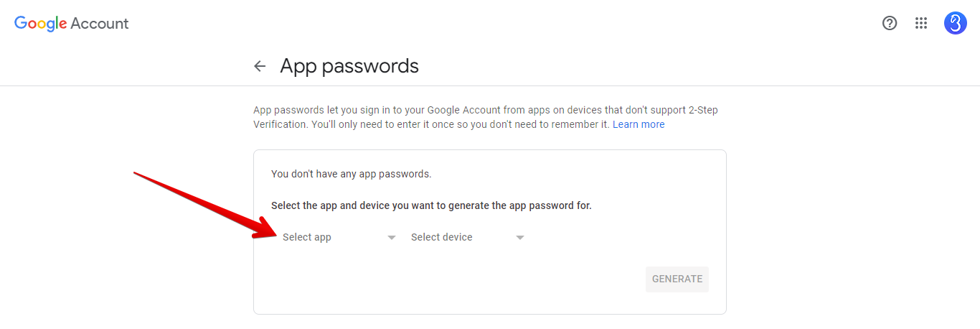Click the colorful Google wordmark logo
This screenshot has width=980, height=329.
40,23
